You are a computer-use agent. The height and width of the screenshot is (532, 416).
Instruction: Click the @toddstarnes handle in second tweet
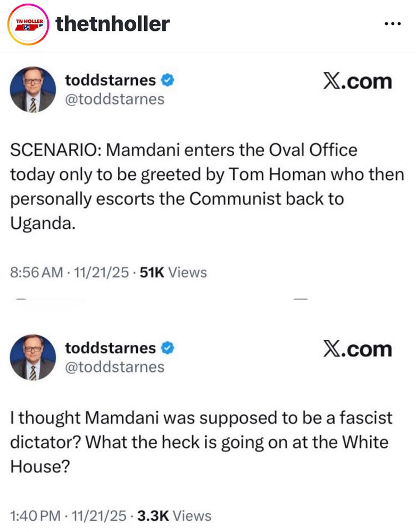[x=115, y=367]
